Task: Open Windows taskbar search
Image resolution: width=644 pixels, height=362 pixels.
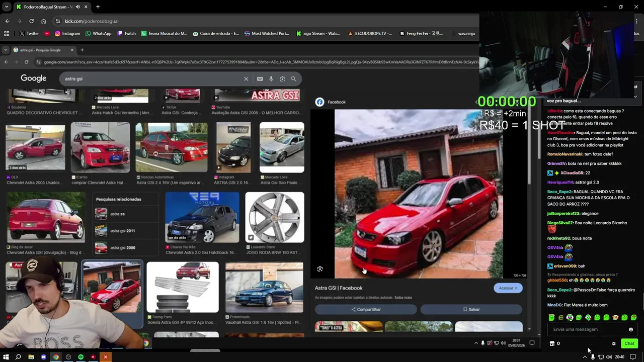Action: coord(18,357)
